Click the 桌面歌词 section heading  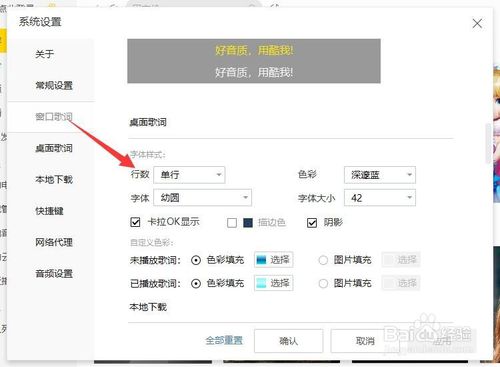[x=148, y=122]
